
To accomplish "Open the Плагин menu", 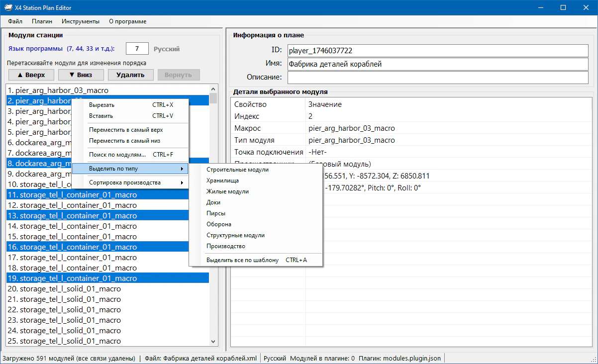I will tap(42, 21).
